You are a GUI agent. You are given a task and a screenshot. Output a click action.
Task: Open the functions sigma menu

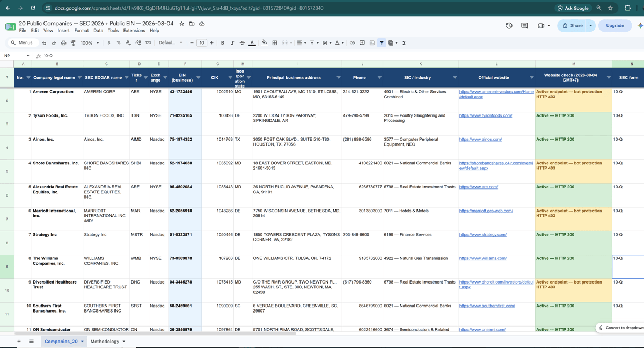(404, 43)
